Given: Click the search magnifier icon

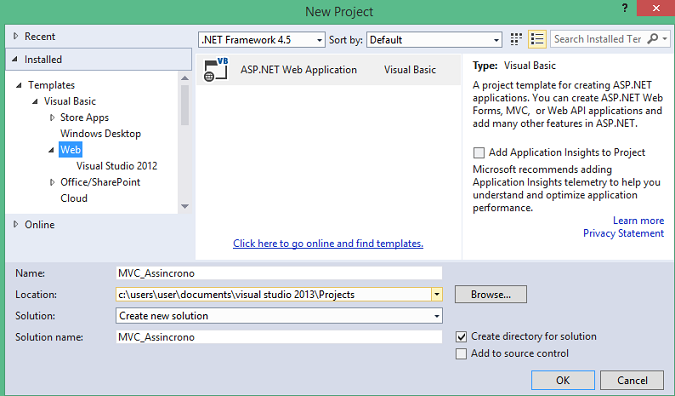Looking at the screenshot, I should [x=653, y=39].
